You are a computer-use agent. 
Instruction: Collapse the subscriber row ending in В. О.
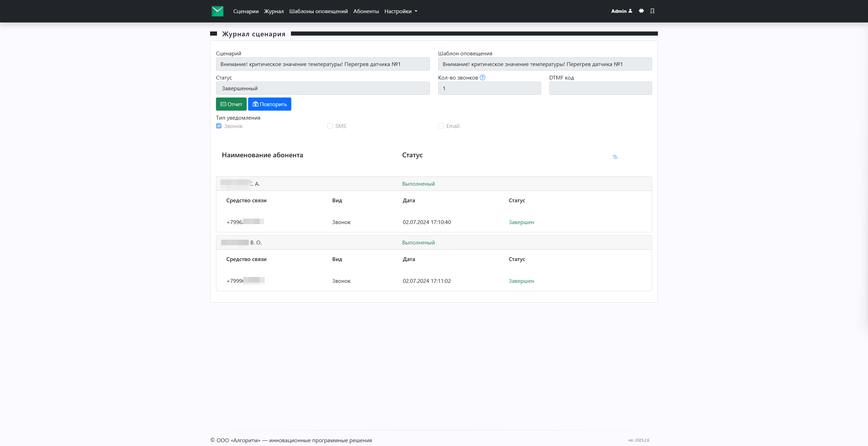pyautogui.click(x=434, y=242)
